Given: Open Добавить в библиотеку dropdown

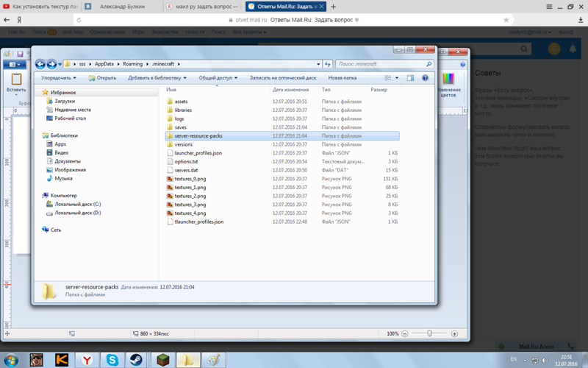Looking at the screenshot, I should (157, 77).
